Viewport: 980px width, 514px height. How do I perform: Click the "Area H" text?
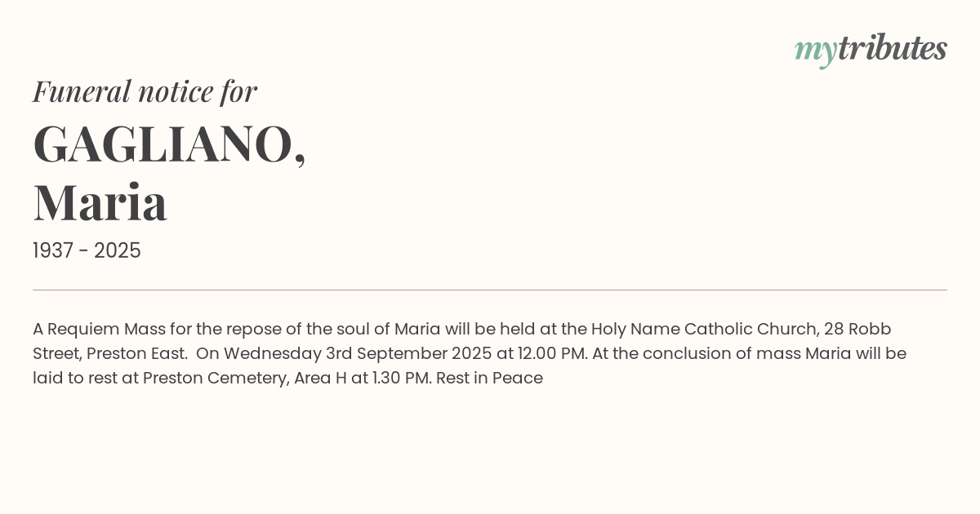click(x=319, y=378)
